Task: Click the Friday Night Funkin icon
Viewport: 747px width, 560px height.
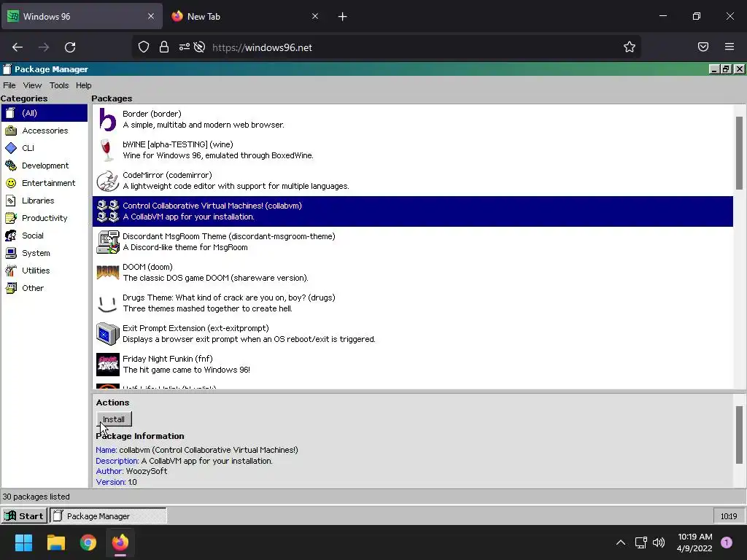Action: click(108, 365)
